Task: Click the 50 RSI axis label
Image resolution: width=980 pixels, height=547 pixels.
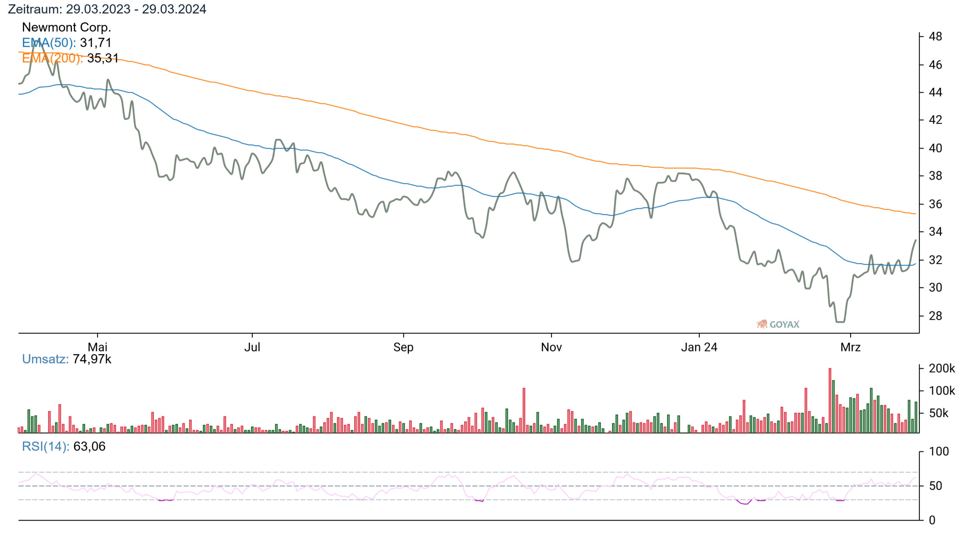Action: point(936,486)
